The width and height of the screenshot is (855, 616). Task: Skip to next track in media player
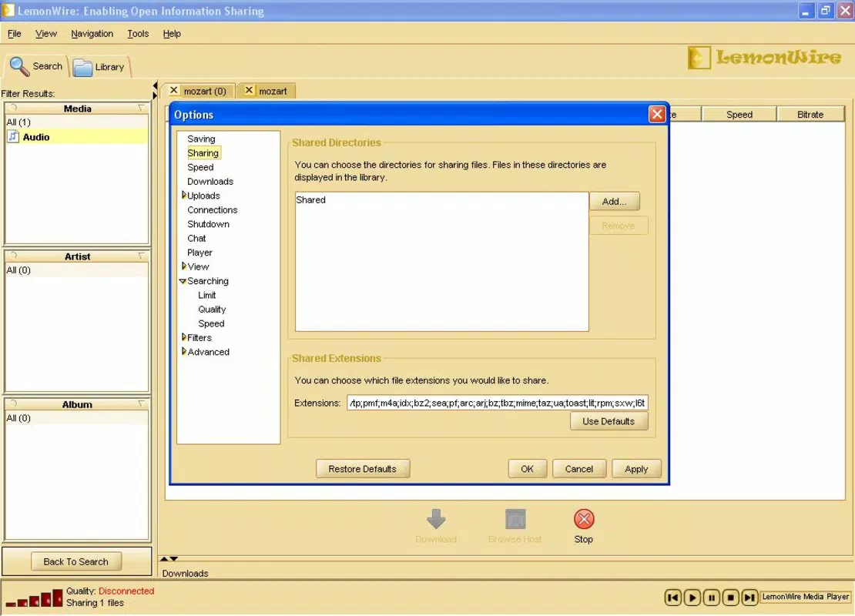tap(749, 598)
